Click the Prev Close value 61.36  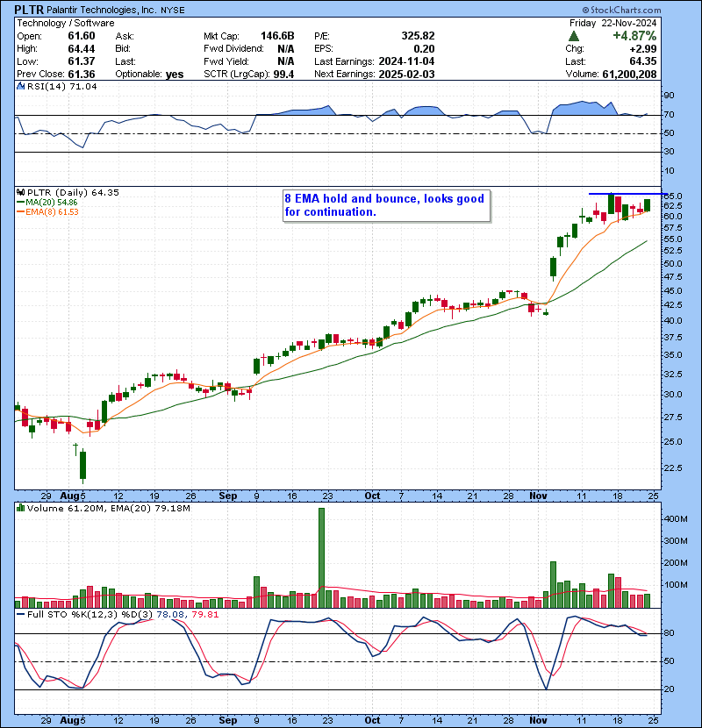pyautogui.click(x=82, y=75)
